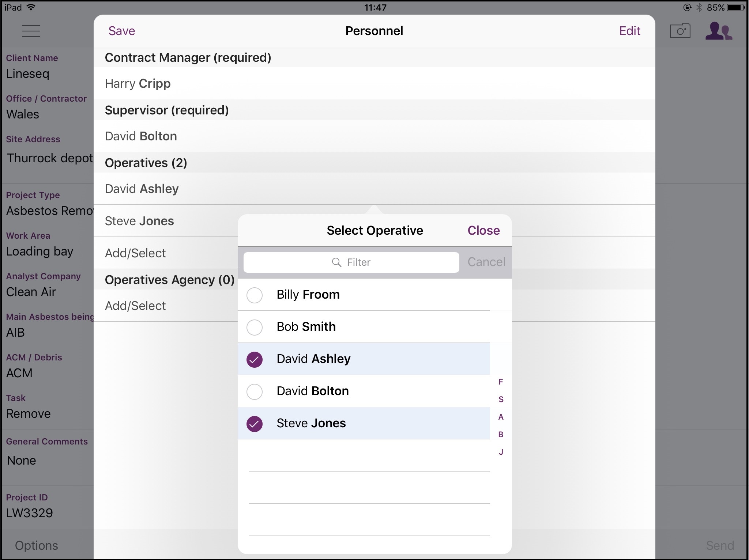Select Bob Smith as operative

pos(306,327)
